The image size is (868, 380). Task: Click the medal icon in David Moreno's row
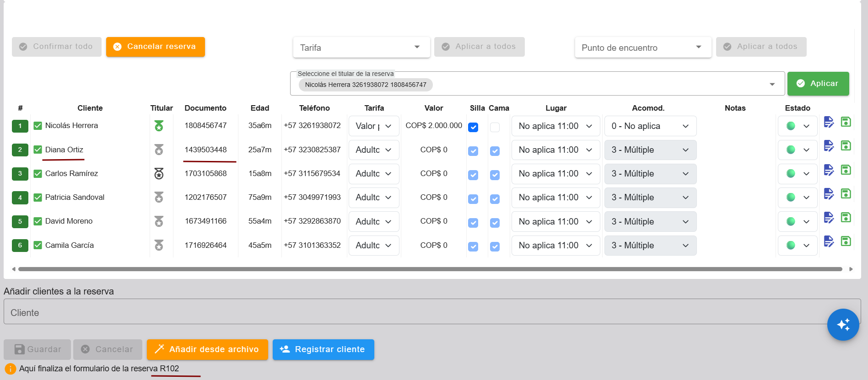click(x=159, y=222)
